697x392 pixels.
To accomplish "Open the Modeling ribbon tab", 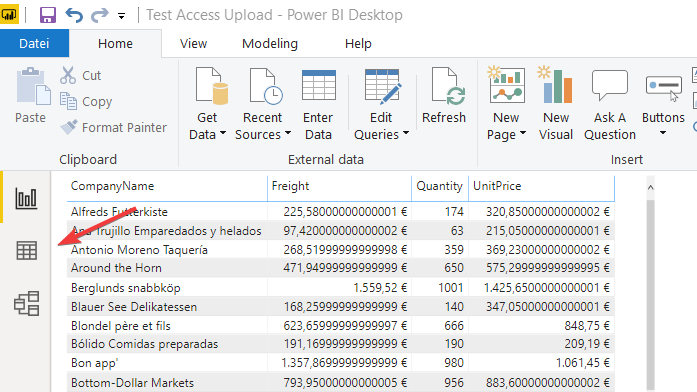I will click(x=270, y=44).
